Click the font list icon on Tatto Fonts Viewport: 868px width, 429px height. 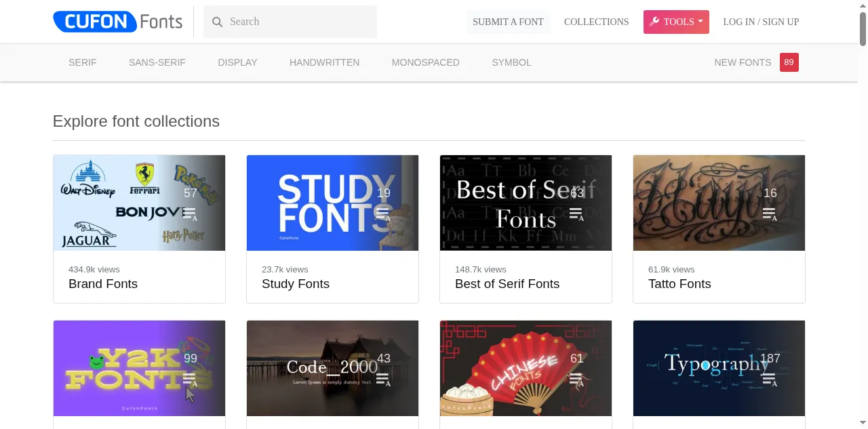[x=770, y=214]
